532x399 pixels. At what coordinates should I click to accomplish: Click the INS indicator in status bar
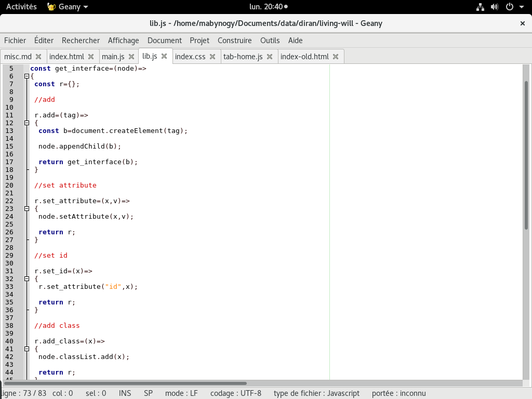(x=125, y=394)
